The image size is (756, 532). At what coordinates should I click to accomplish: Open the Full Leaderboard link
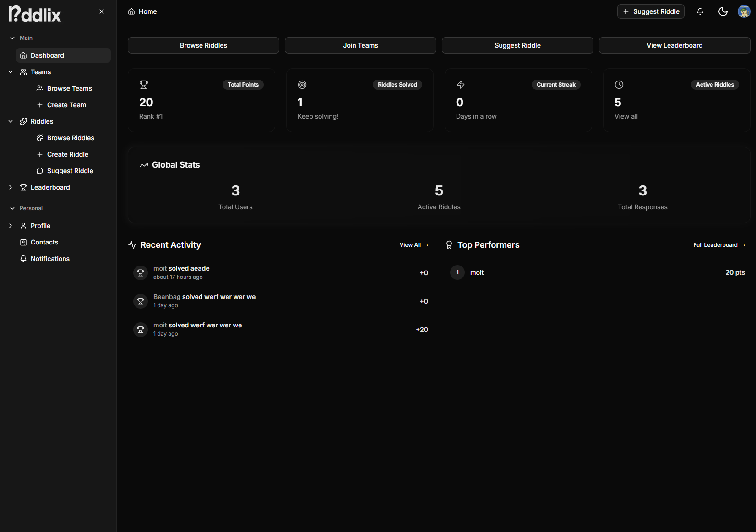718,245
